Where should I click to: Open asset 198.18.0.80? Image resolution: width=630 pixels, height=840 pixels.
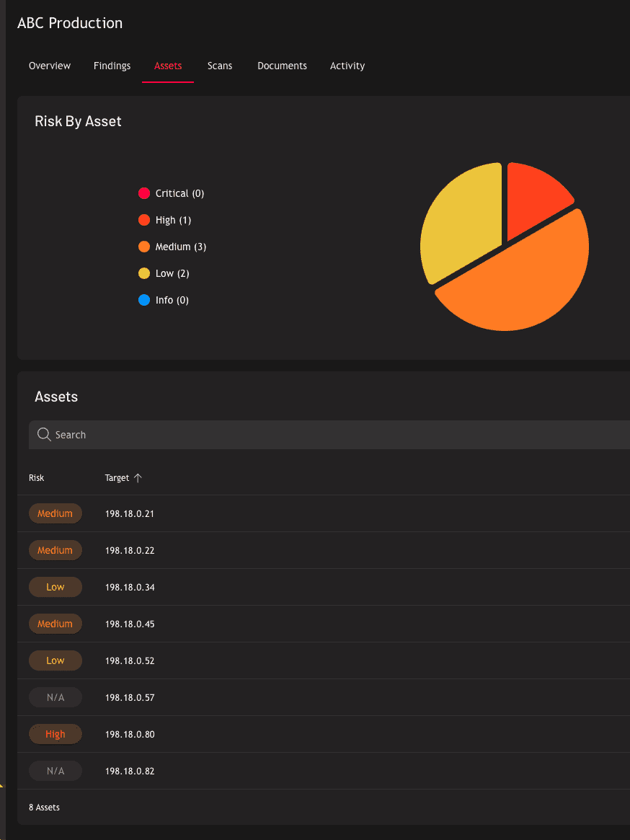coord(130,735)
